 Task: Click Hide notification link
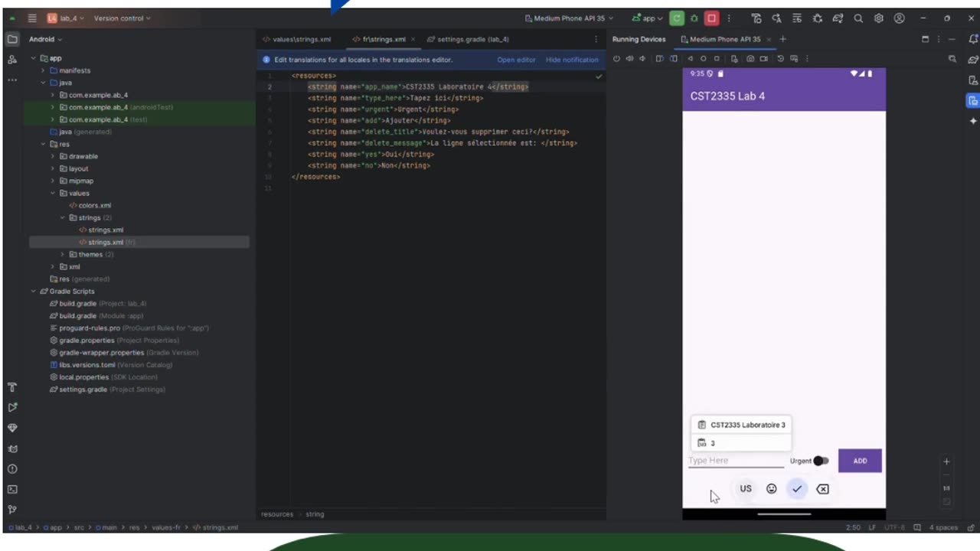click(572, 60)
